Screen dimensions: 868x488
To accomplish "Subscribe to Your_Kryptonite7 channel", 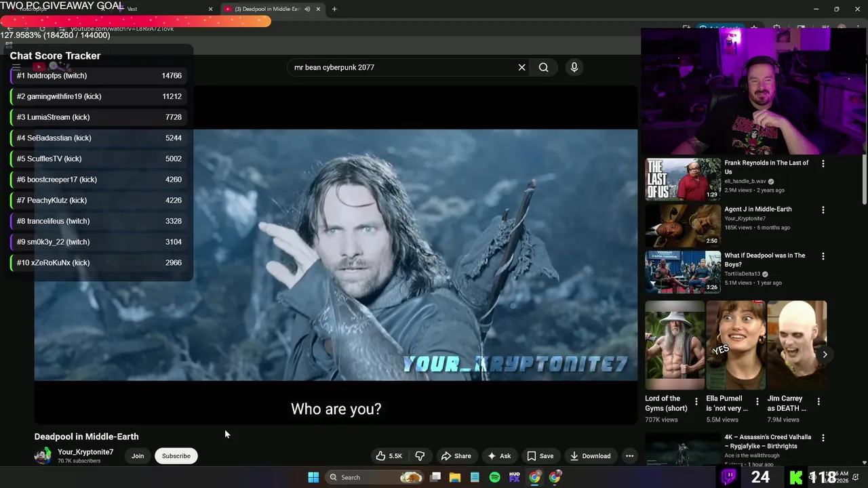I will (x=176, y=456).
